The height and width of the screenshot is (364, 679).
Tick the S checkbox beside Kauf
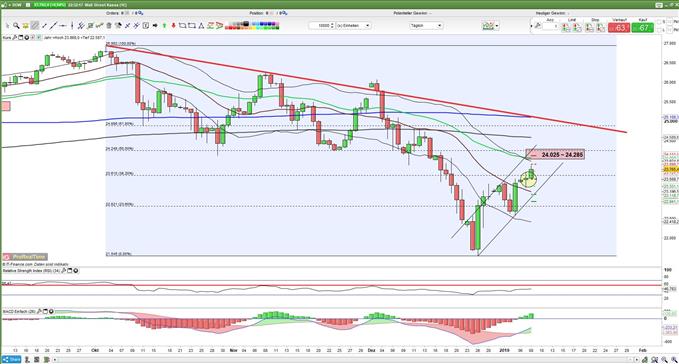[x=659, y=22]
